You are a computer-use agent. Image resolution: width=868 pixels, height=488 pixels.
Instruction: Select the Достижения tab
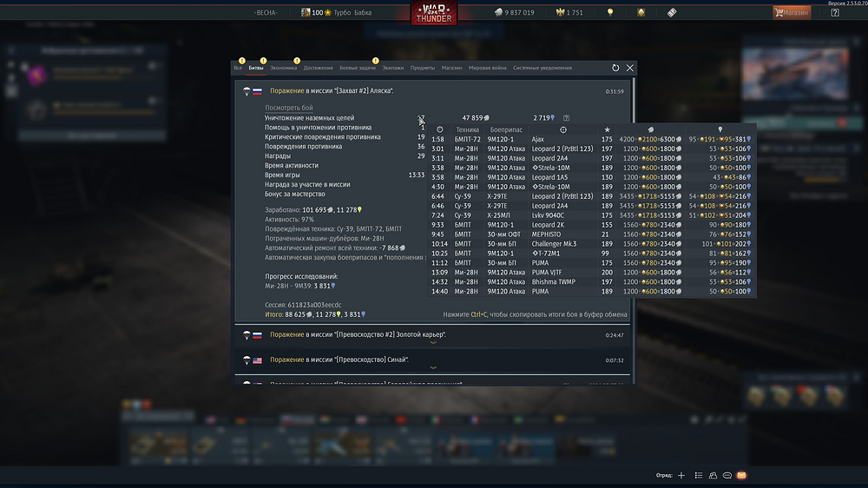coord(318,68)
